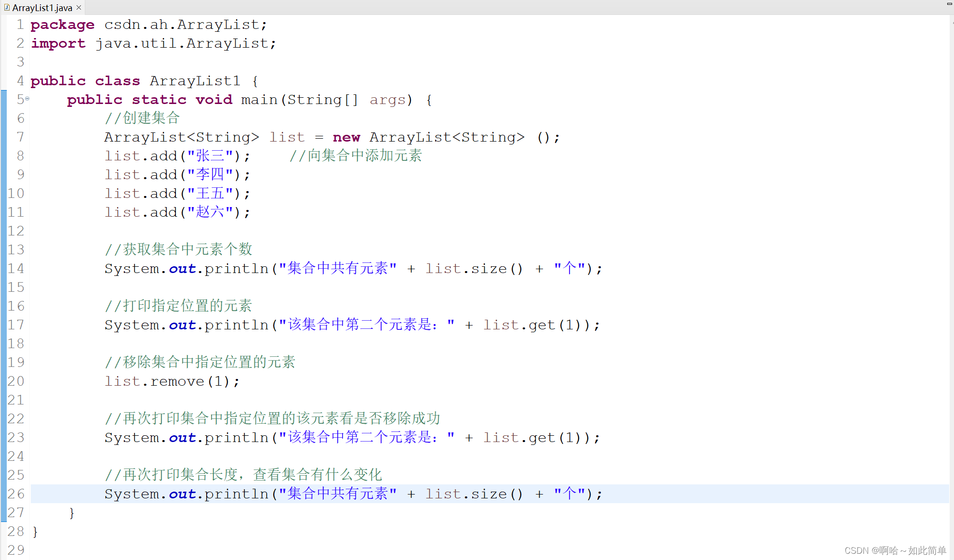954x560 pixels.
Task: Click the Java file icon on the ArrayList1.java tab
Action: coord(7,7)
